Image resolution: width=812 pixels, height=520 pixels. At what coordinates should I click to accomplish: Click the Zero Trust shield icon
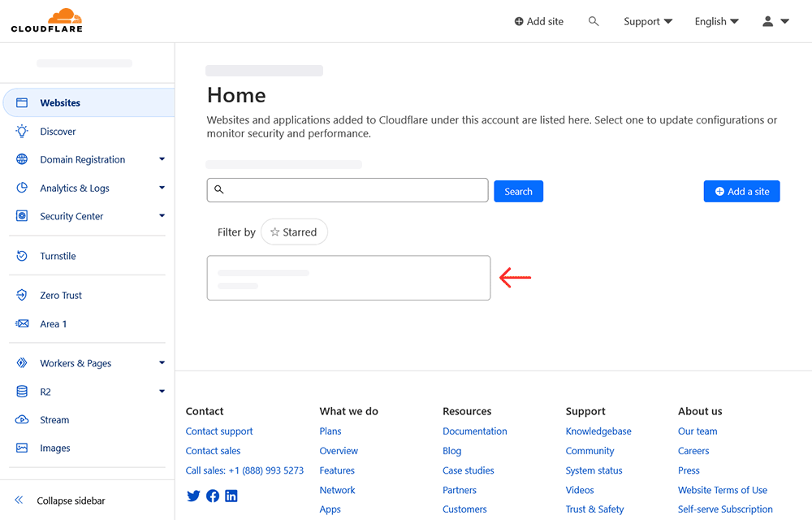(x=22, y=295)
